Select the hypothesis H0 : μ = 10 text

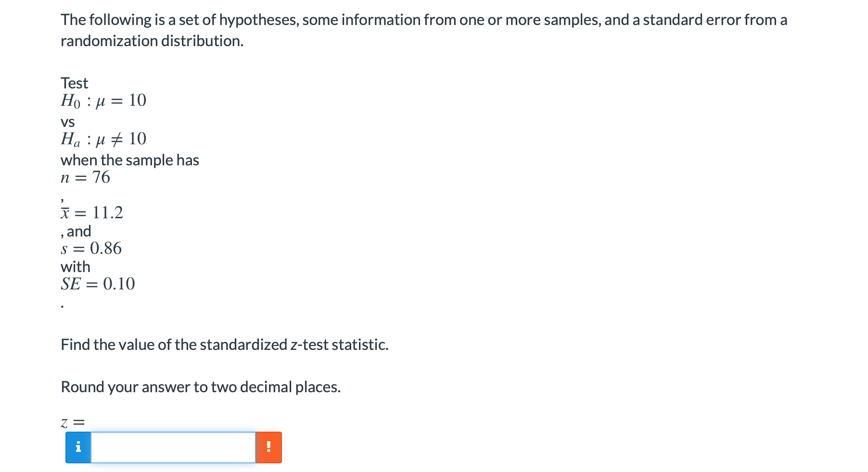tap(102, 100)
